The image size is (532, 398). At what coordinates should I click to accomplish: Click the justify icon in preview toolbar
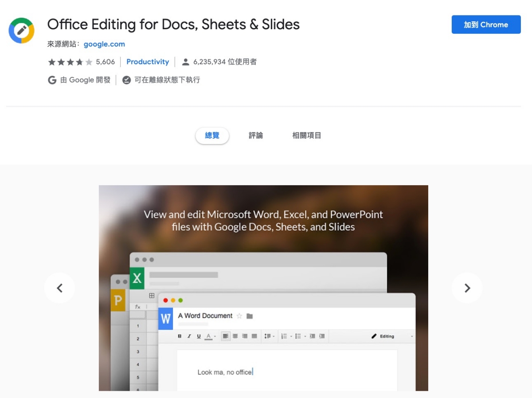pyautogui.click(x=254, y=336)
